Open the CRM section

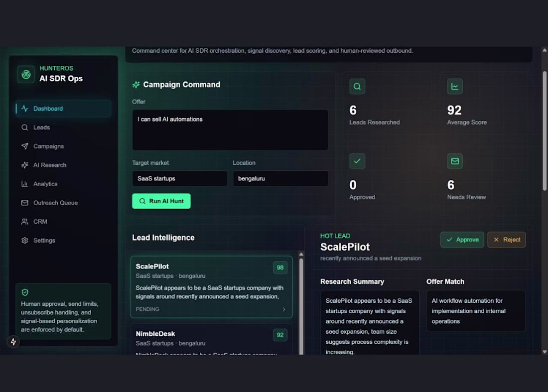point(63,222)
